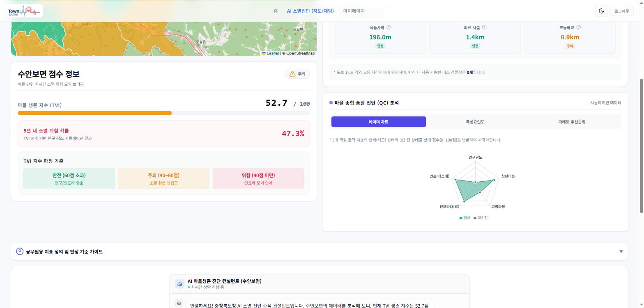This screenshot has height=308, width=644.
Task: Click the OpenStreetMap attribution link
Action: tap(300, 53)
